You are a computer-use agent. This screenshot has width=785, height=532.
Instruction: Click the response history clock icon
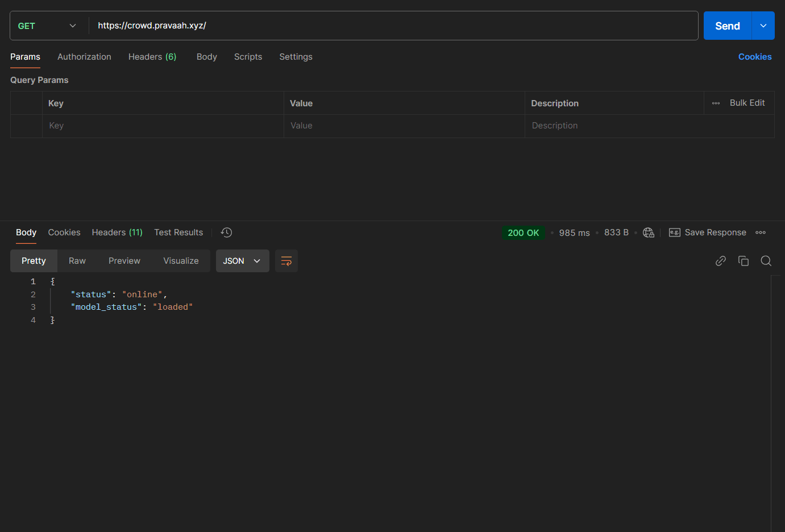[226, 232]
